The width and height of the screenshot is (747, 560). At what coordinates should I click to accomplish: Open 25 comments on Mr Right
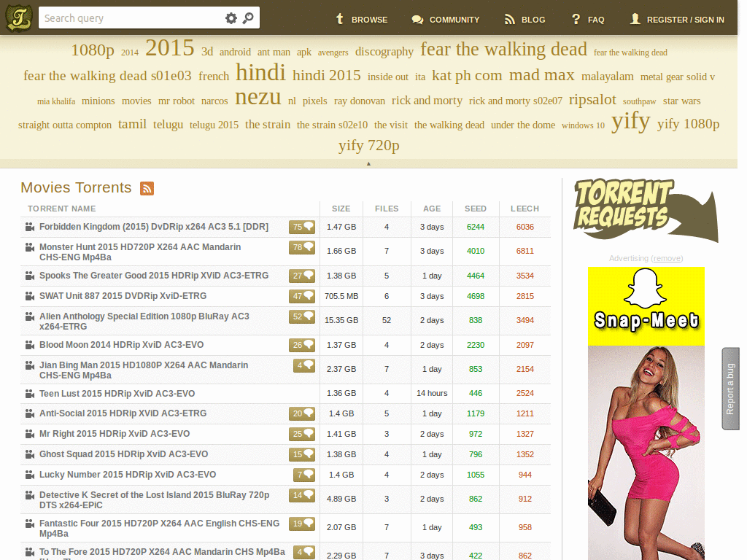(302, 434)
